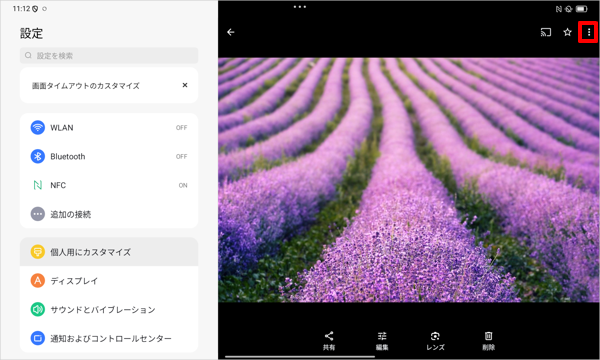Go back using the photo viewer arrow
Viewport: 600px width, 360px height.
point(231,32)
